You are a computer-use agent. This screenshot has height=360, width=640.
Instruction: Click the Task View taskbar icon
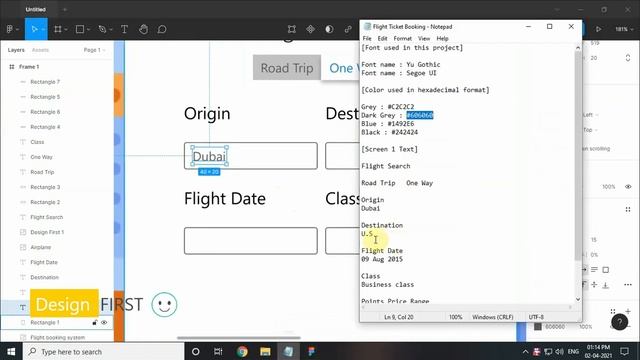218,351
